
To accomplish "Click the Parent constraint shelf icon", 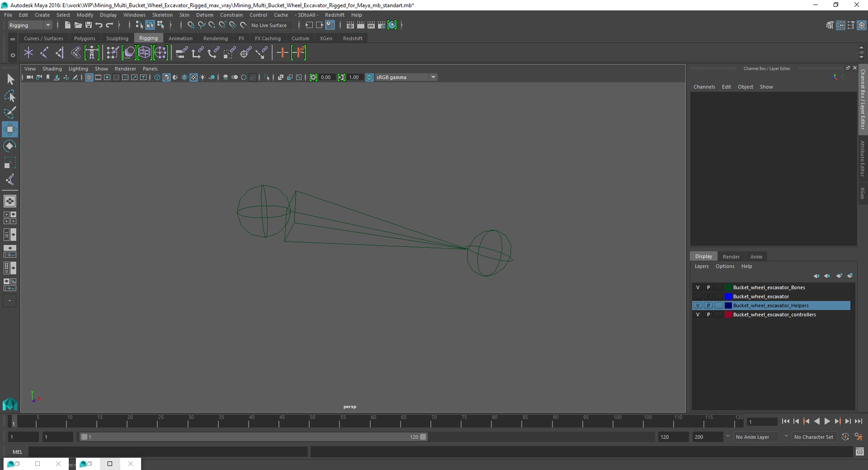I will tap(181, 53).
